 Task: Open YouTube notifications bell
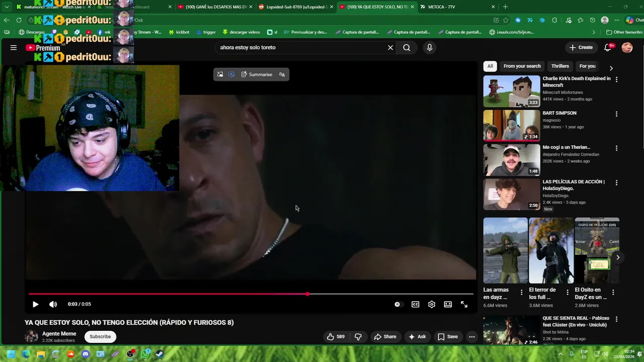pos(608,47)
